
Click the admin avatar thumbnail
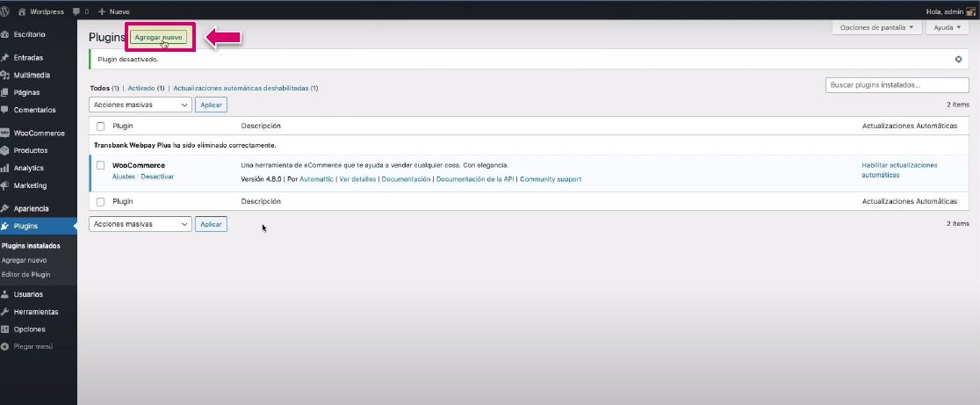970,11
